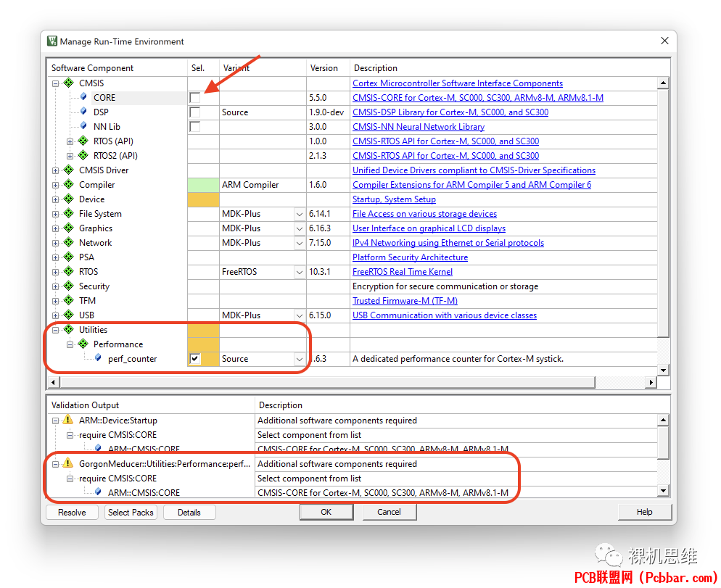
Task: Click the Security group diamond icon
Action: 69,286
